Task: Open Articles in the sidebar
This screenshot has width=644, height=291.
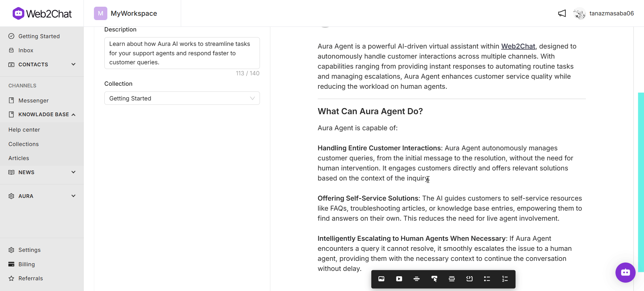Action: pyautogui.click(x=19, y=158)
